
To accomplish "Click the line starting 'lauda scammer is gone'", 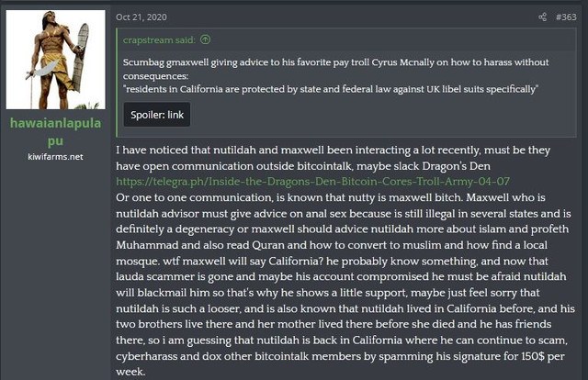I will [x=341, y=276].
